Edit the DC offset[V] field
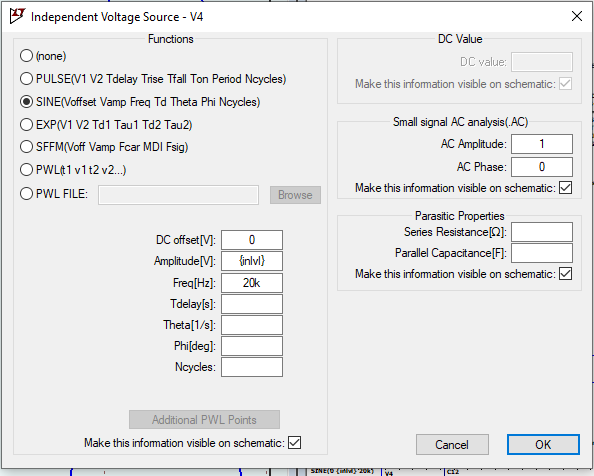The width and height of the screenshot is (594, 476). click(x=252, y=240)
